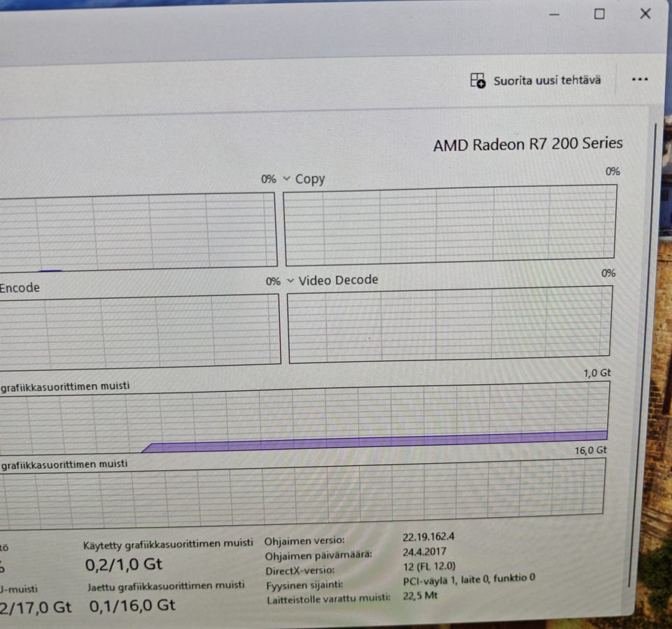Click the Video Decode usage graph
This screenshot has width=672, height=629.
point(449,325)
